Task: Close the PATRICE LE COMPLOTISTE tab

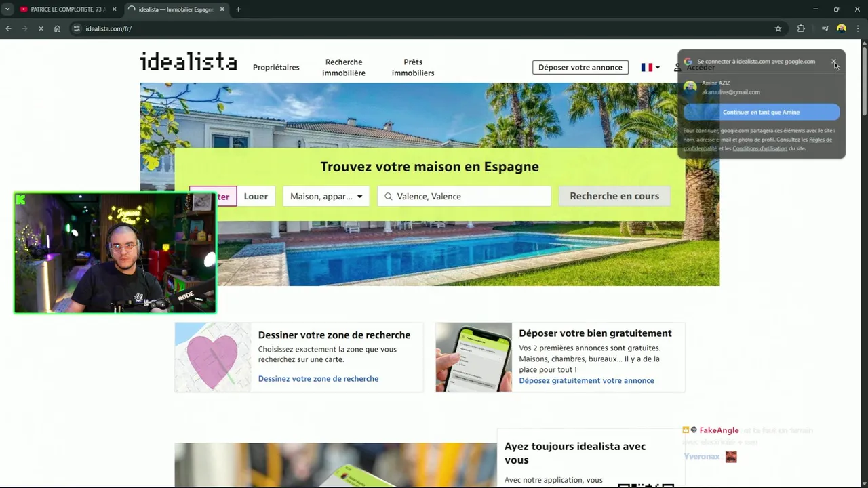Action: 114,9
